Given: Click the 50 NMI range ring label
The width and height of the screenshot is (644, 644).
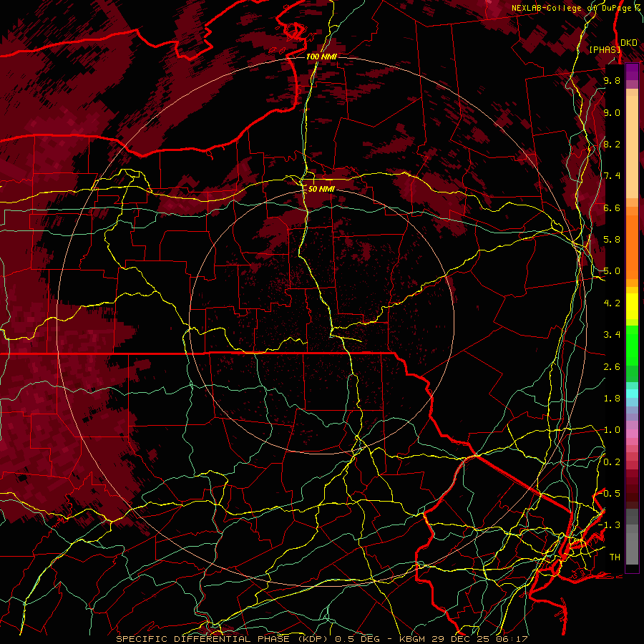Looking at the screenshot, I should pyautogui.click(x=321, y=189).
